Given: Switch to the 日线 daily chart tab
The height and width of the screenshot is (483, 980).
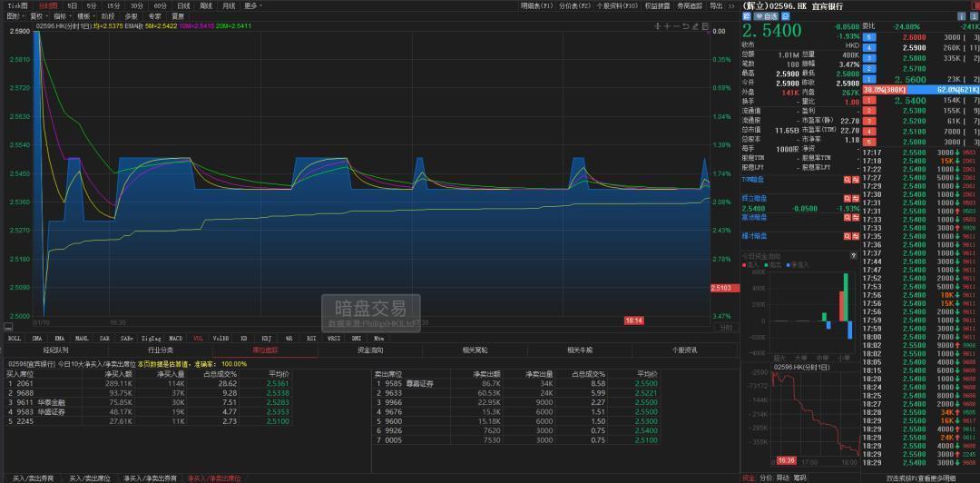Looking at the screenshot, I should (x=183, y=5).
